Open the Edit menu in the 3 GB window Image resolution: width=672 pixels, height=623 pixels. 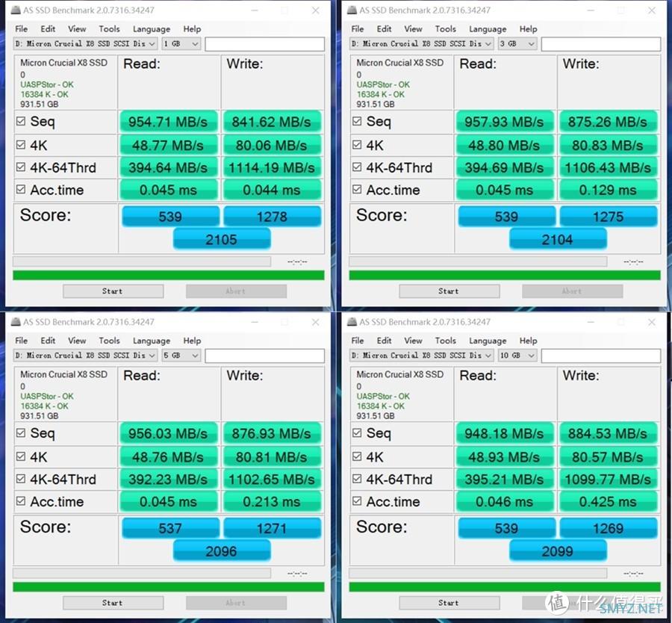(384, 28)
